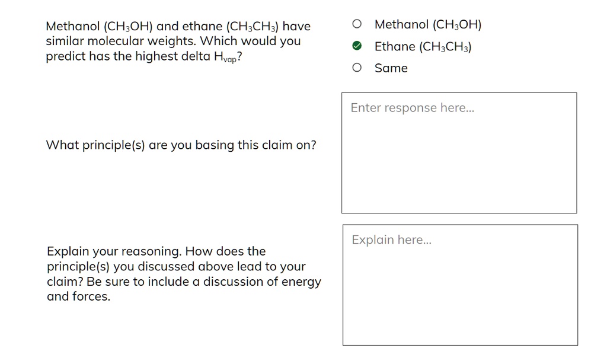Click the Explain here placeholder text

pyautogui.click(x=392, y=240)
